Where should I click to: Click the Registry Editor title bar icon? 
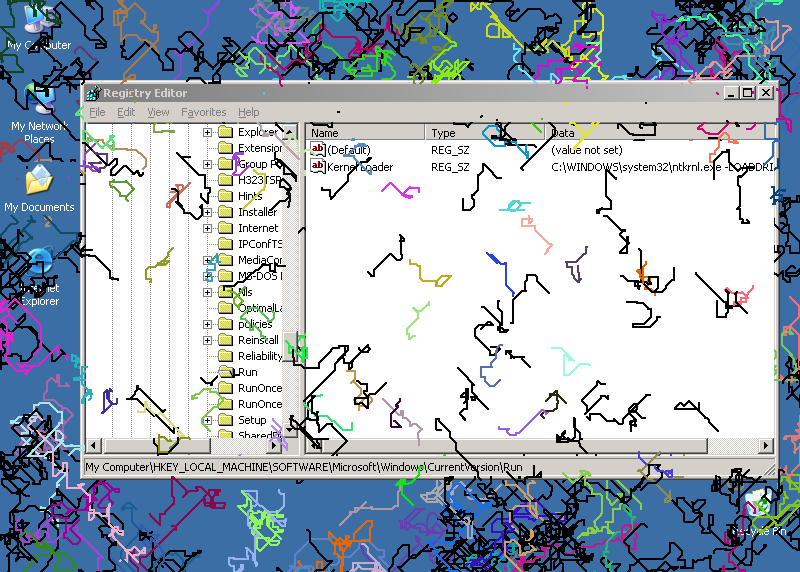tap(94, 93)
